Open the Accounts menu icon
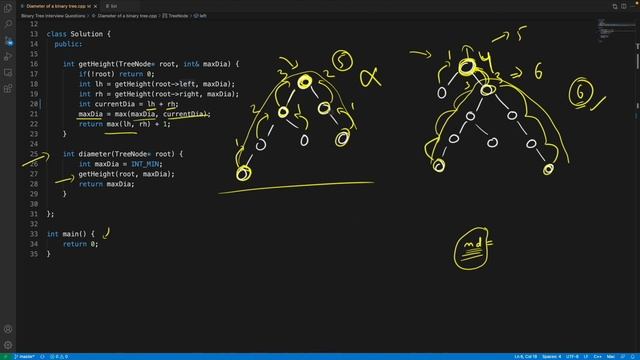Image resolution: width=640 pixels, height=360 pixels. click(x=8, y=329)
